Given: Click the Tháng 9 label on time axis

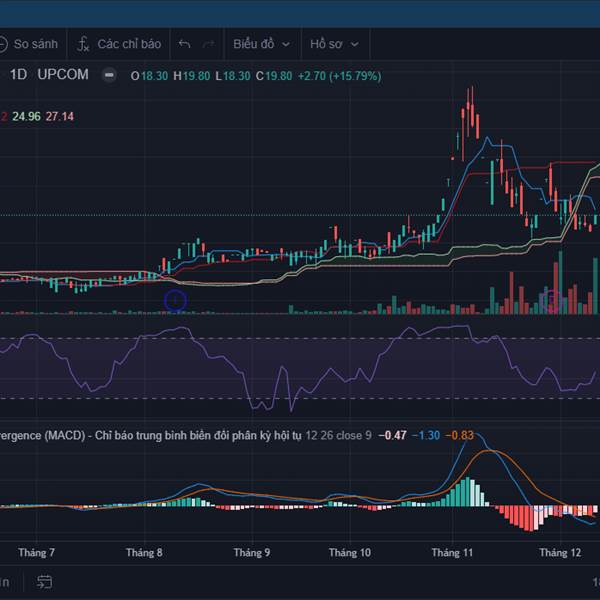Looking at the screenshot, I should coord(252,552).
